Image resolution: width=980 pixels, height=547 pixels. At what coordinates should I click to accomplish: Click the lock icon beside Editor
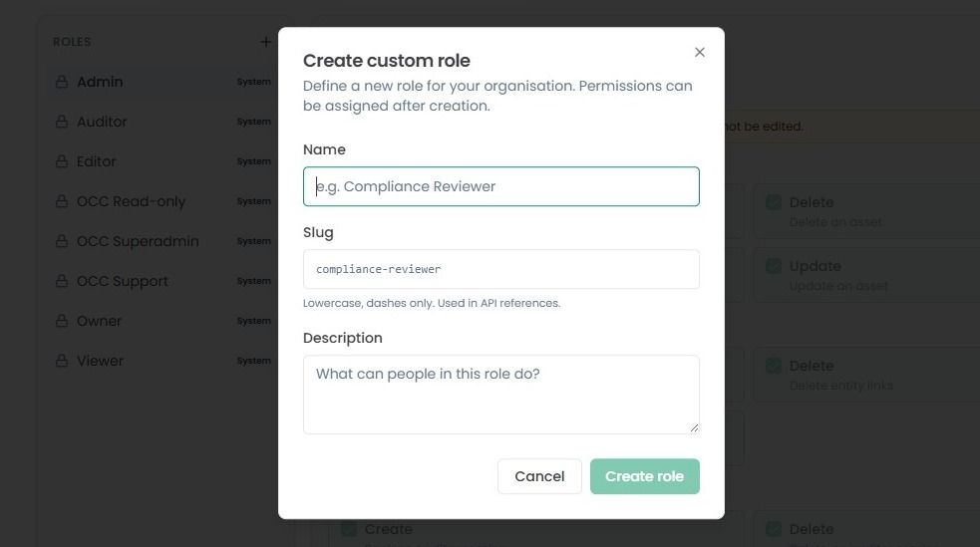62,161
